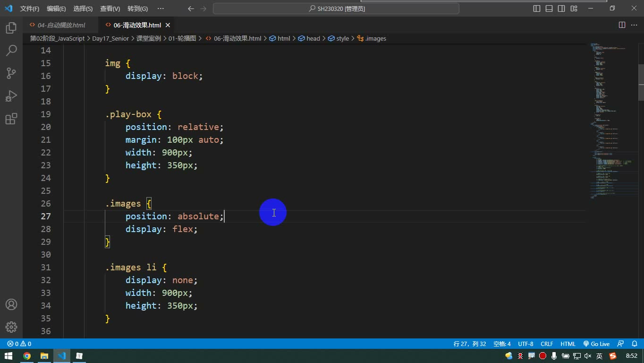
Task: Open the editor More Actions ellipsis
Action: (x=634, y=25)
